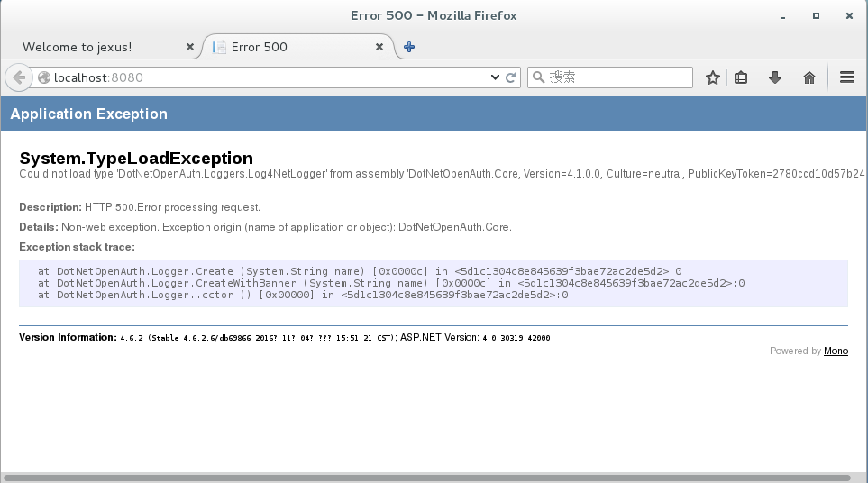Click the Logger..cctor stack trace line
This screenshot has height=483, width=868.
pos(303,295)
